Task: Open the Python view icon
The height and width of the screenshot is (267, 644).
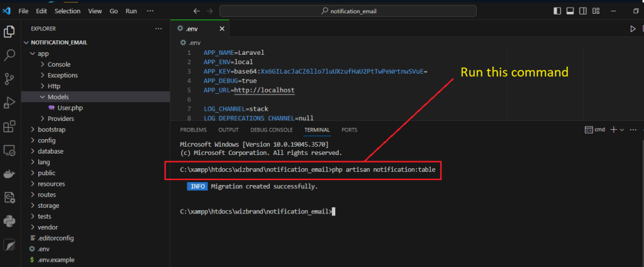Action: [9, 221]
